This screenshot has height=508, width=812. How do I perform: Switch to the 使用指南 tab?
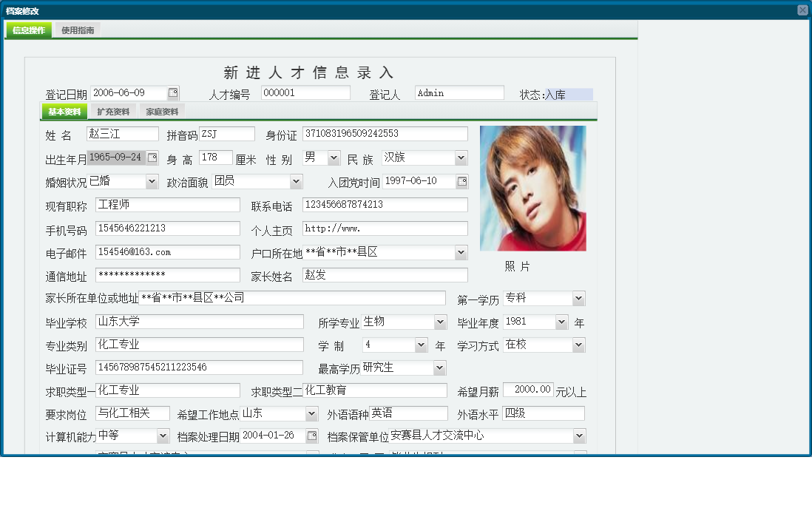(78, 30)
